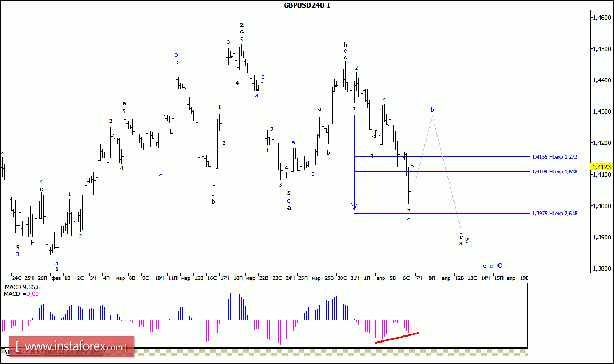Click the MACD 9,36,6 indicator label

(23, 287)
